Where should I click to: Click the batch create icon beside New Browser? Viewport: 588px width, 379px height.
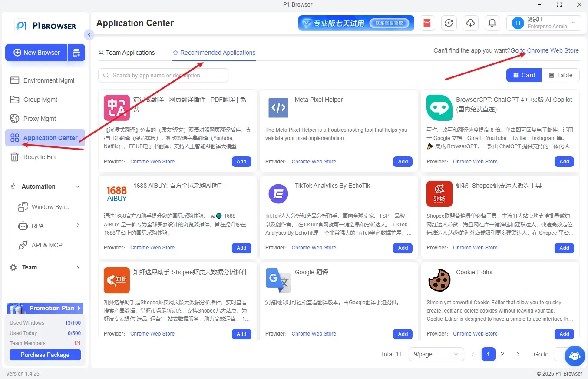[76, 53]
